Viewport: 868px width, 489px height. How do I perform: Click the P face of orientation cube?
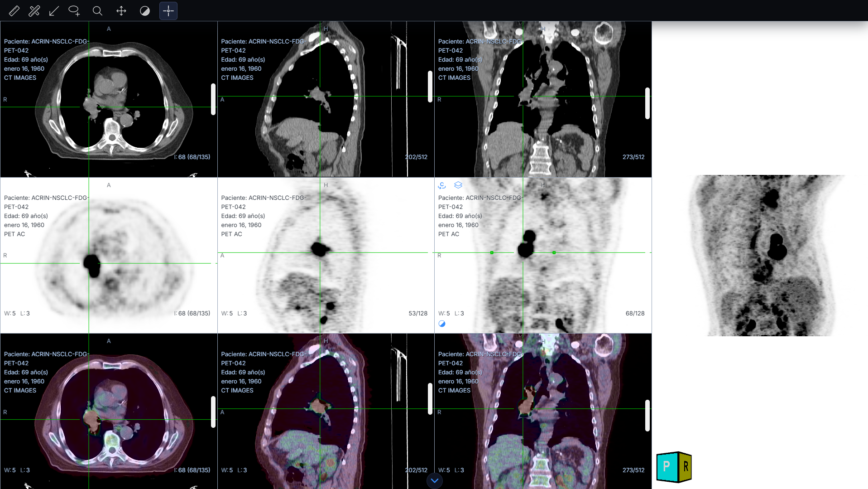[x=667, y=466]
